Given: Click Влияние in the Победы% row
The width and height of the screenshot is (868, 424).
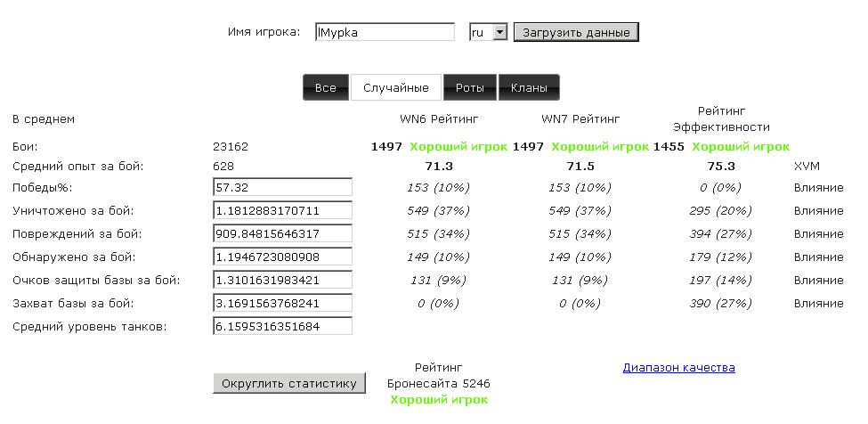Looking at the screenshot, I should pyautogui.click(x=819, y=188).
